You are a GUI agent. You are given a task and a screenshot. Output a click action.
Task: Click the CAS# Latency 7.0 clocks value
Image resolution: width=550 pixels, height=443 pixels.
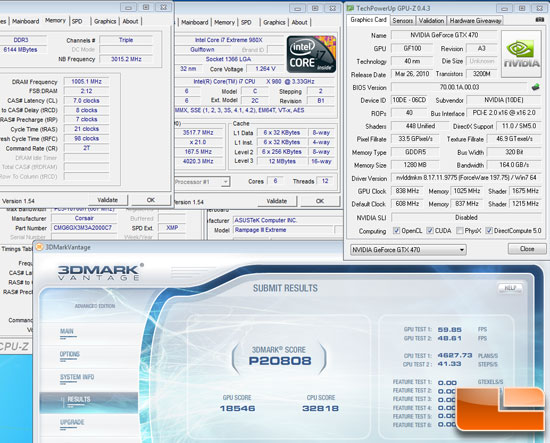point(86,101)
